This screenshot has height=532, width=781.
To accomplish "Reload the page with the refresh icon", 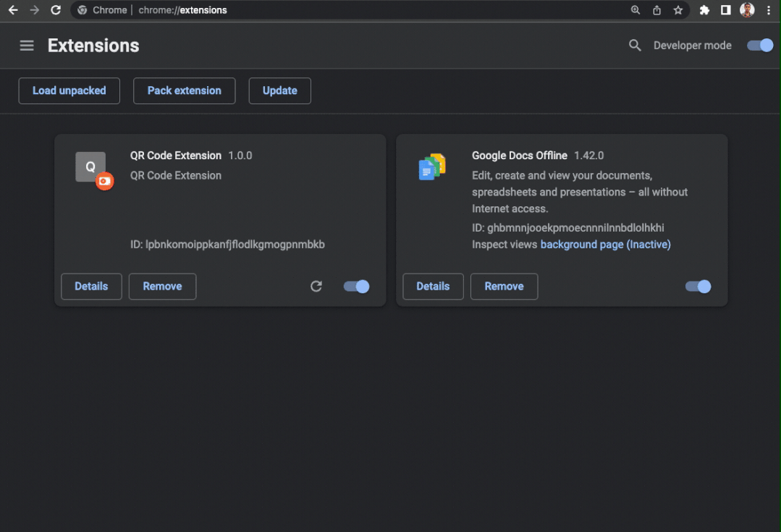I will [x=56, y=10].
